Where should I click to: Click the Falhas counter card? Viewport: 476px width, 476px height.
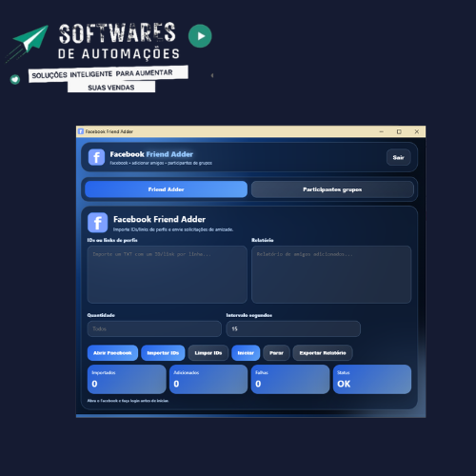[x=290, y=379]
